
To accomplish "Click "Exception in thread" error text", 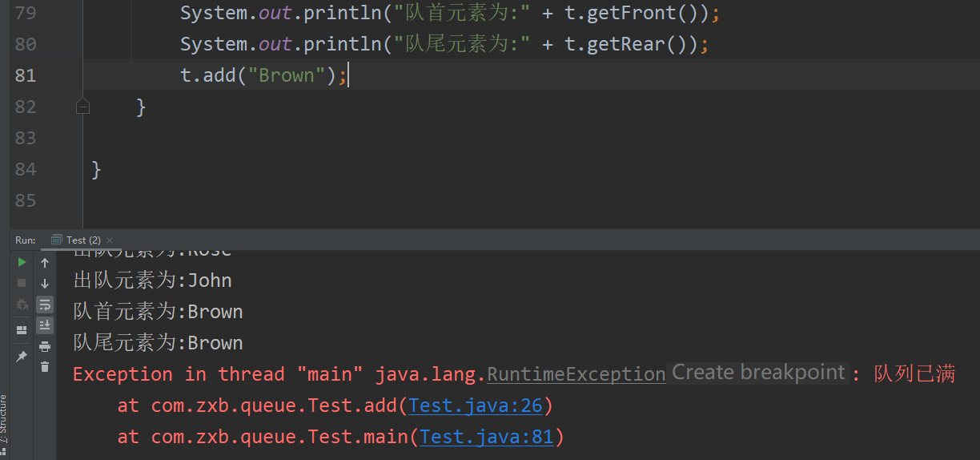I will click(179, 374).
